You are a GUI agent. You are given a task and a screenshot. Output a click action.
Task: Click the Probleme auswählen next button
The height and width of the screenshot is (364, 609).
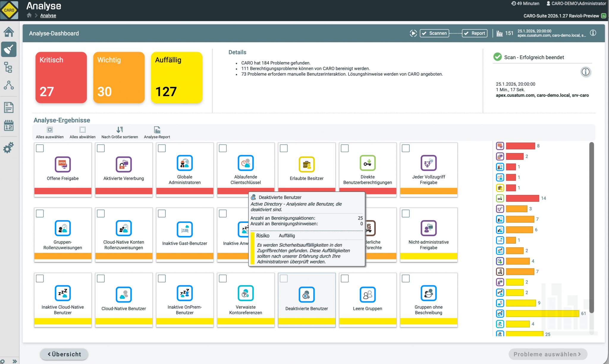(547, 354)
